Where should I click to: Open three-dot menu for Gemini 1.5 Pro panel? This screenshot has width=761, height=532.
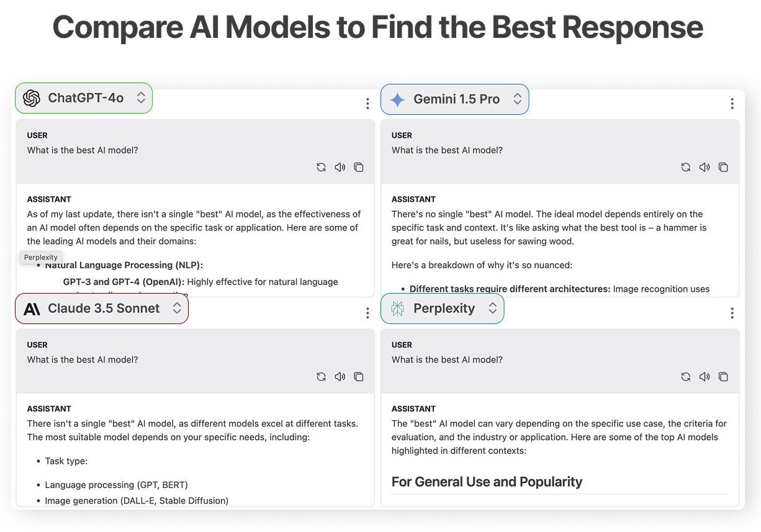pos(732,104)
